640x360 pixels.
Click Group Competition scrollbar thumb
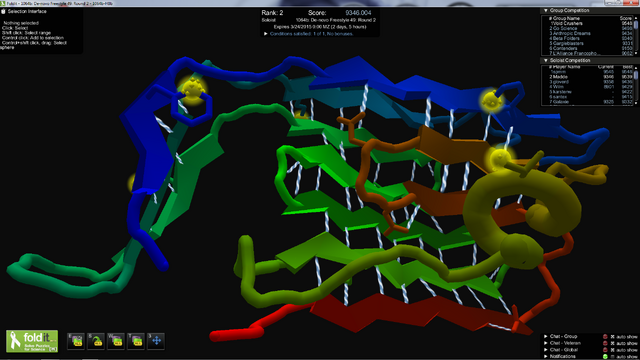pyautogui.click(x=636, y=24)
